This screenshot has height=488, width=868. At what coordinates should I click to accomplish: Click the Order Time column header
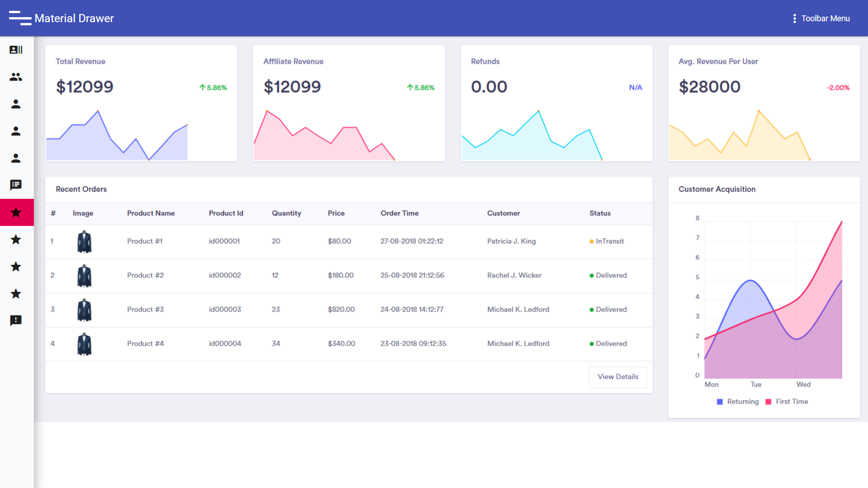click(x=399, y=213)
